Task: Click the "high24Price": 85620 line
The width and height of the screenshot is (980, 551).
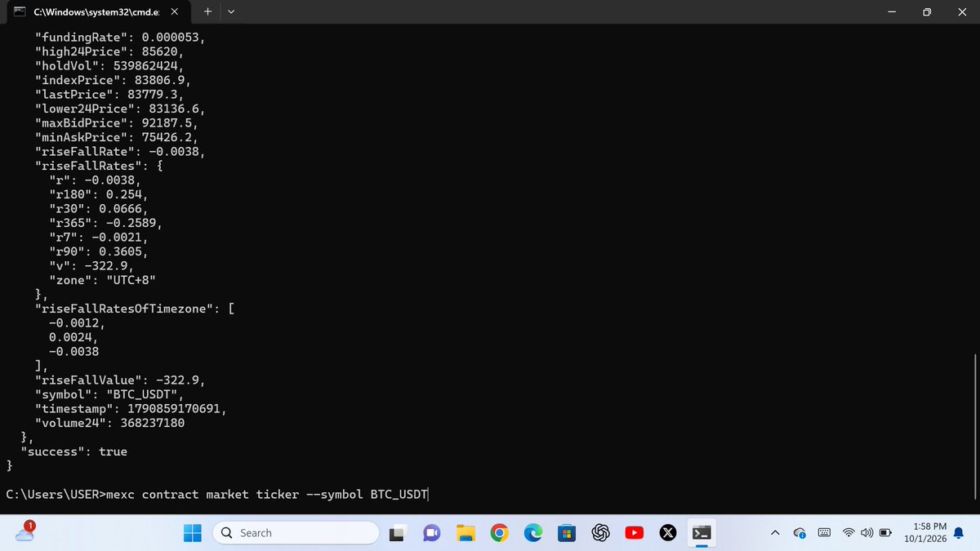Action: click(109, 51)
